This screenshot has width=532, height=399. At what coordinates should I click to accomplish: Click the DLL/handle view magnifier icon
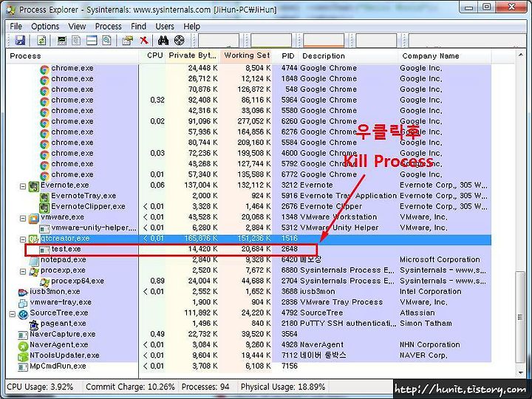[x=107, y=41]
